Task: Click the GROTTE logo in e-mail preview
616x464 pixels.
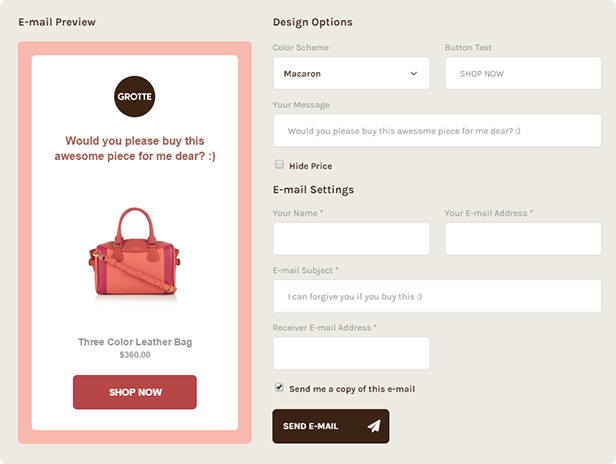Action: tap(135, 96)
